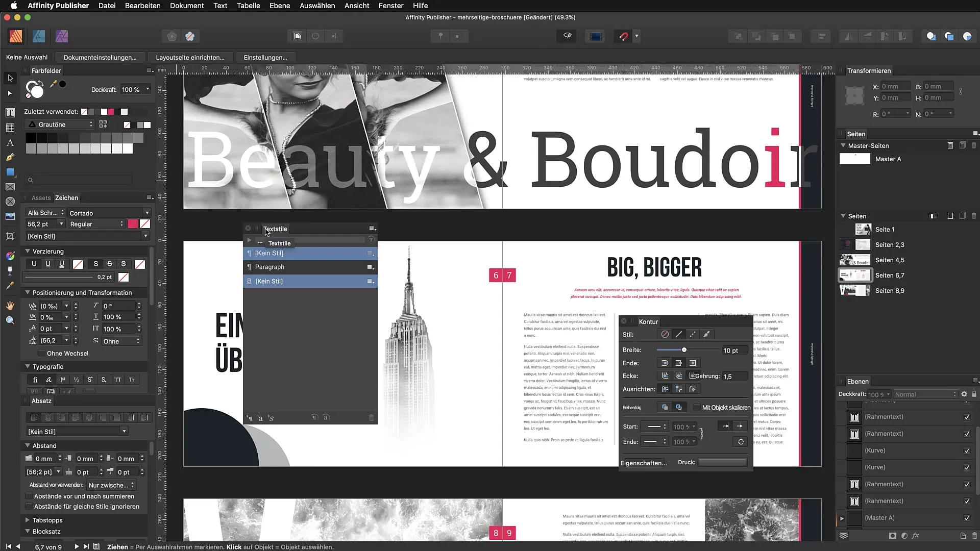The image size is (980, 551).
Task: Toggle Mit Objekt skalieren checkbox
Action: point(697,407)
